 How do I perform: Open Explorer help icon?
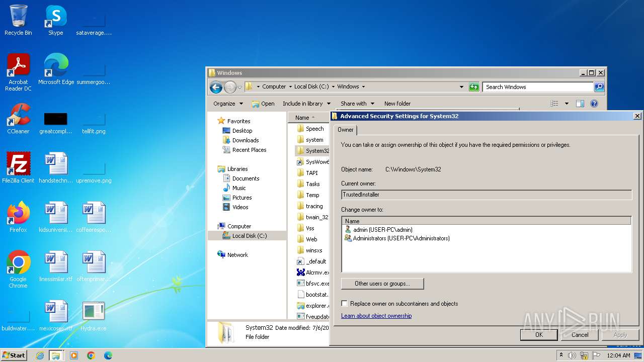tap(594, 104)
